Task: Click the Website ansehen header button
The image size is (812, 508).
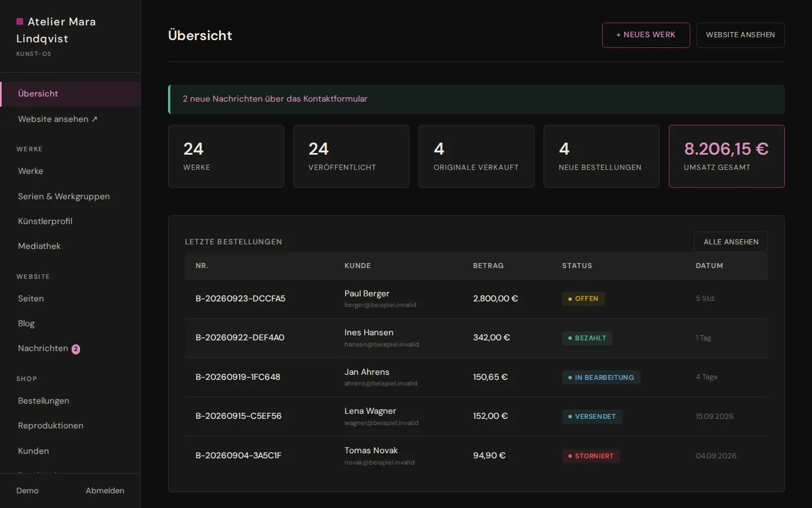Action: (740, 35)
